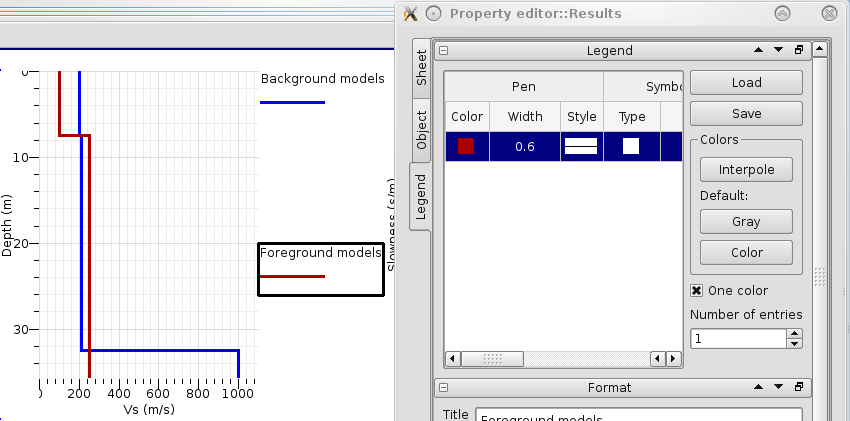Collapse the Format section
Viewport: 850px width, 421px height.
pos(444,387)
